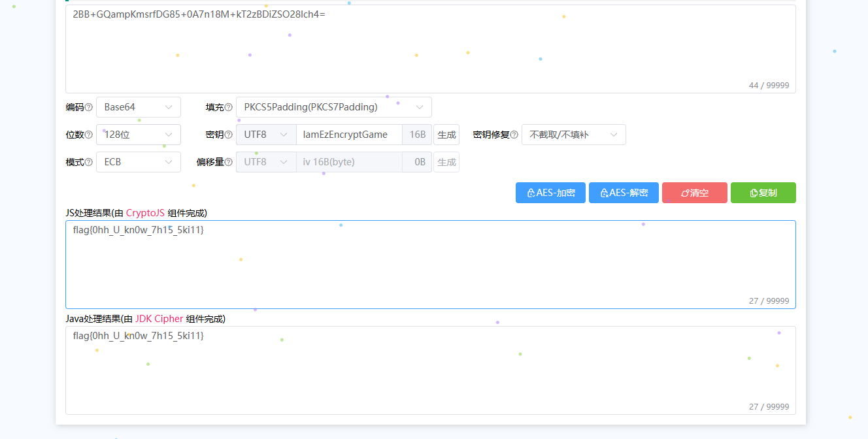Click the help icon beside 偏移量 label

coord(229,162)
